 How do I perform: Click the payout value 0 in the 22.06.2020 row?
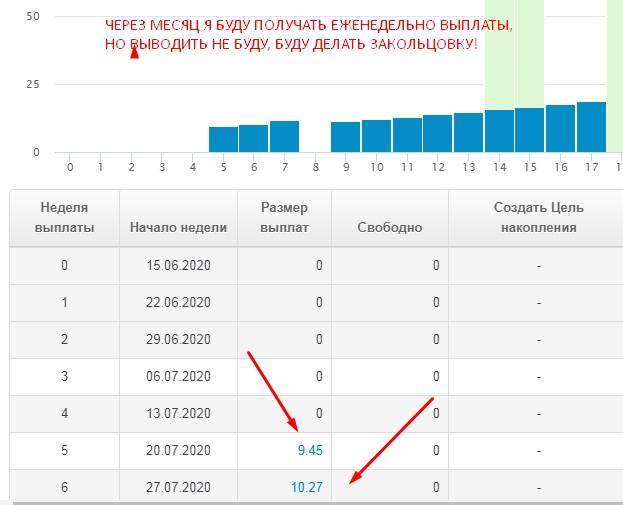point(319,302)
